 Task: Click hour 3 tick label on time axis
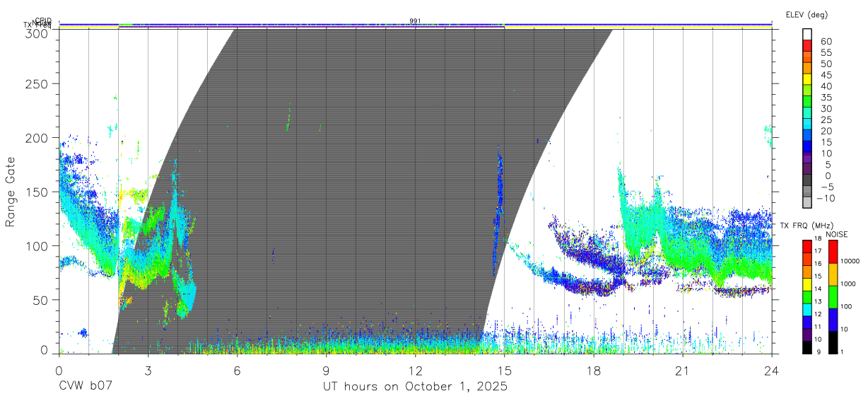click(x=148, y=371)
